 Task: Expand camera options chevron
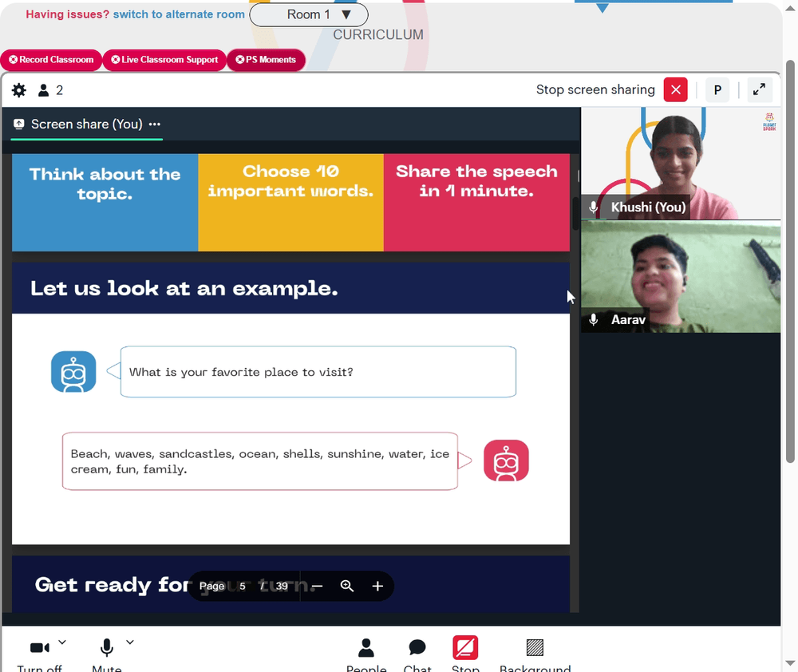click(x=62, y=642)
